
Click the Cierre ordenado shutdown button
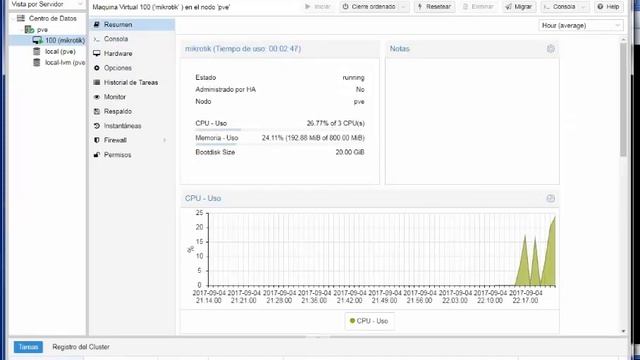(369, 7)
